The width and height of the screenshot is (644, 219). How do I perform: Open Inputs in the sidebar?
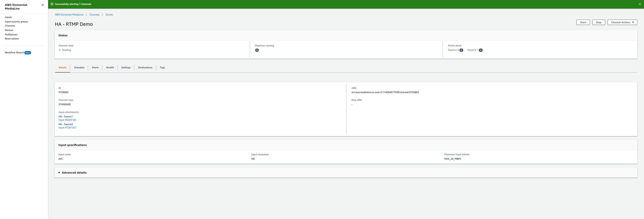[x=8, y=17]
